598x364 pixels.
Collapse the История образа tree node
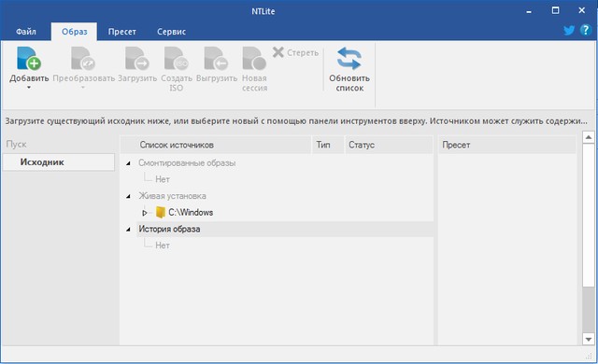click(129, 230)
